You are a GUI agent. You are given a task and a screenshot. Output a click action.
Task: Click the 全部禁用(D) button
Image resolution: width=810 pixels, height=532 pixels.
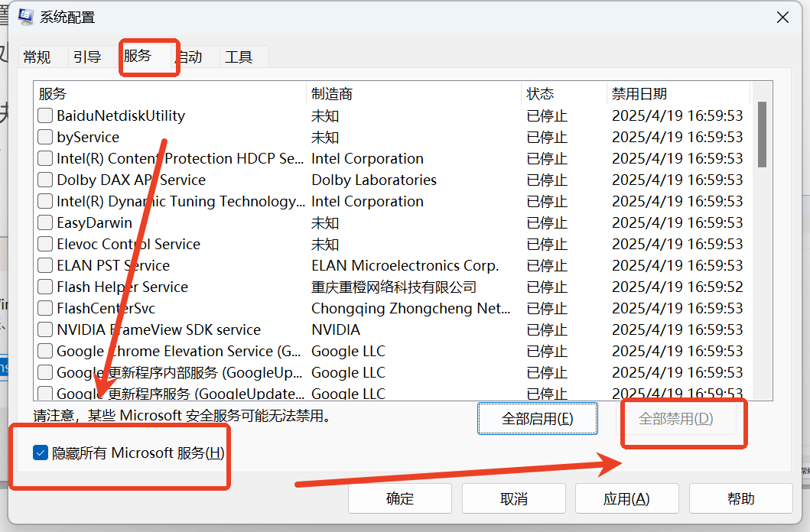pyautogui.click(x=675, y=418)
